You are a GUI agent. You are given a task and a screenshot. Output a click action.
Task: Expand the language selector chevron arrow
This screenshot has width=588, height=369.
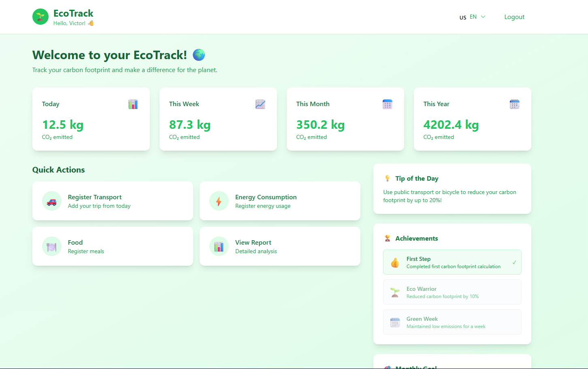(x=483, y=17)
